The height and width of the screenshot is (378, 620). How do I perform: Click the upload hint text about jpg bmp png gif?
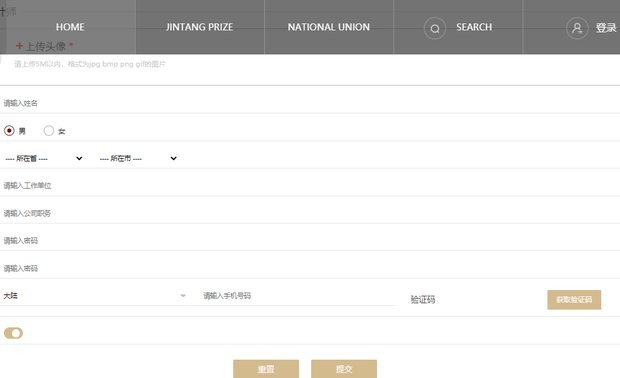(x=90, y=64)
